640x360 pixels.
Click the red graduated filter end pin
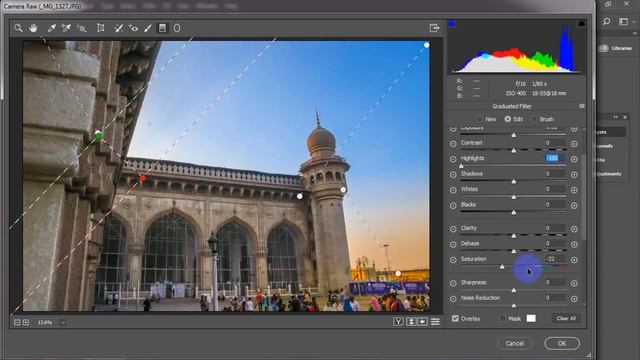[x=142, y=178]
